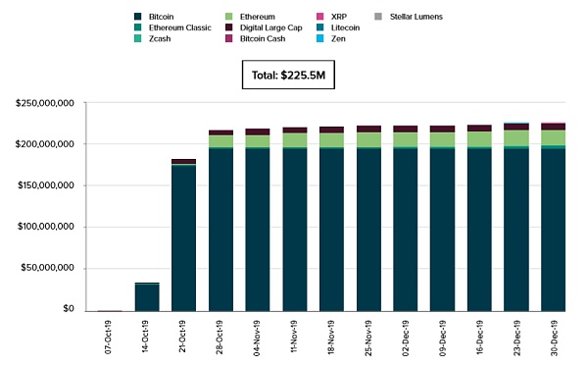Select the 14-Oct-19 Bitcoin bar
The image size is (588, 366).
147,297
